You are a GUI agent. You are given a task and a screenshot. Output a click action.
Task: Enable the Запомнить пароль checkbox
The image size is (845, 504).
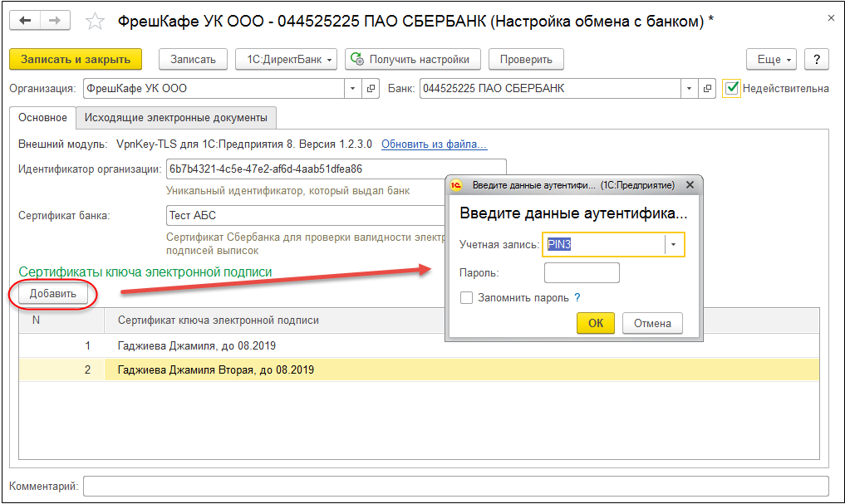tap(467, 298)
